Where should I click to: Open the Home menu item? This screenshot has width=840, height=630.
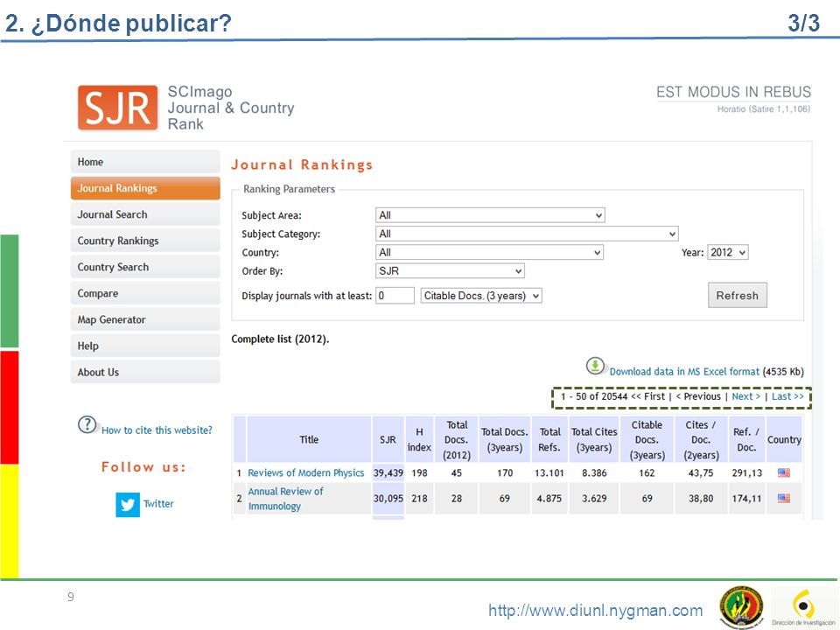click(145, 162)
